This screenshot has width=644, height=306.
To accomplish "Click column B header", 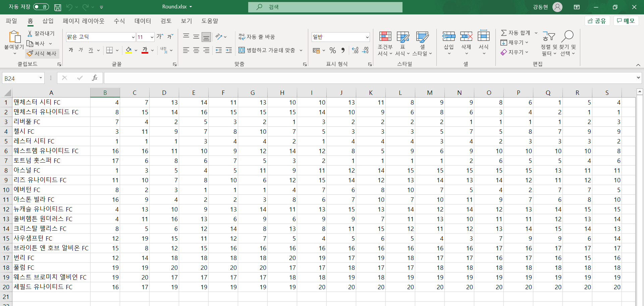I will tap(105, 93).
